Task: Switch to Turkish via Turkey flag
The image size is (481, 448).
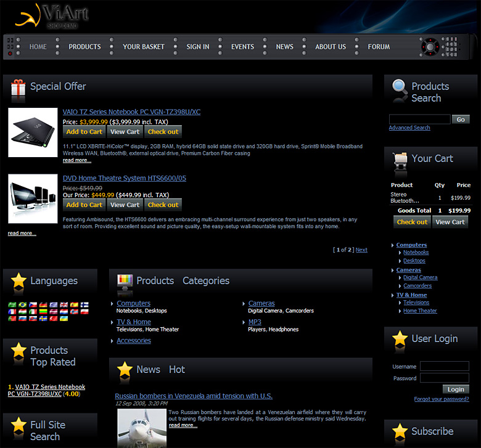Action: click(54, 319)
